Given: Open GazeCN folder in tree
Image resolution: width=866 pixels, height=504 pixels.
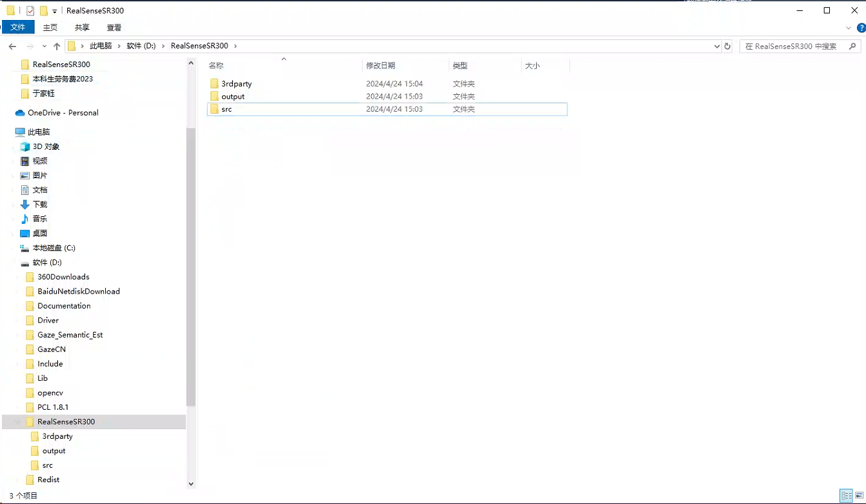Looking at the screenshot, I should coord(52,349).
